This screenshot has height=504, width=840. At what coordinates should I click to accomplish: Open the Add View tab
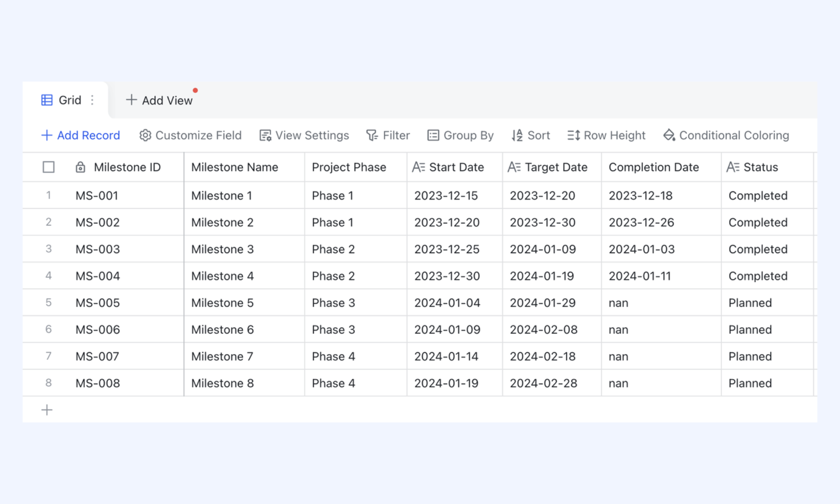[x=159, y=100]
